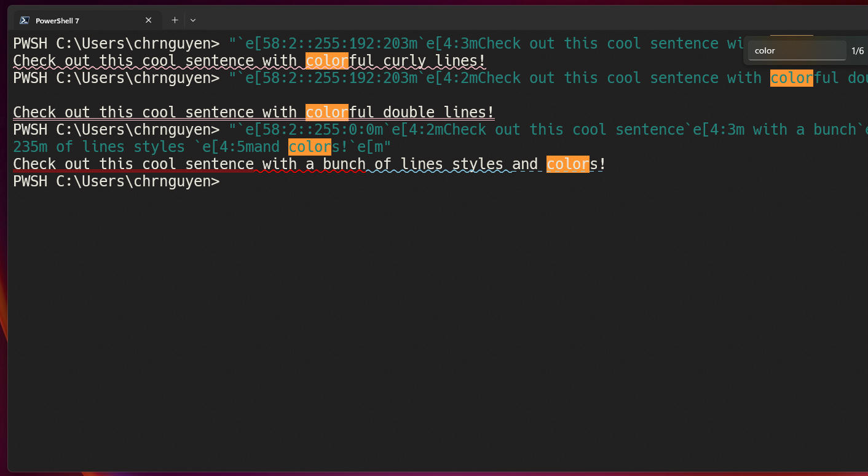Click the word 'styles' in the last output line
868x476 pixels.
(478, 164)
